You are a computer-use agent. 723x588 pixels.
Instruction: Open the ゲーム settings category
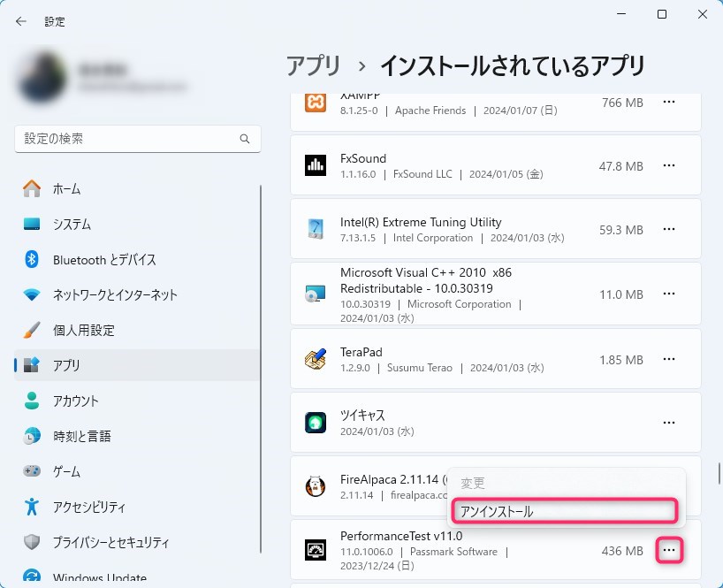coord(66,471)
